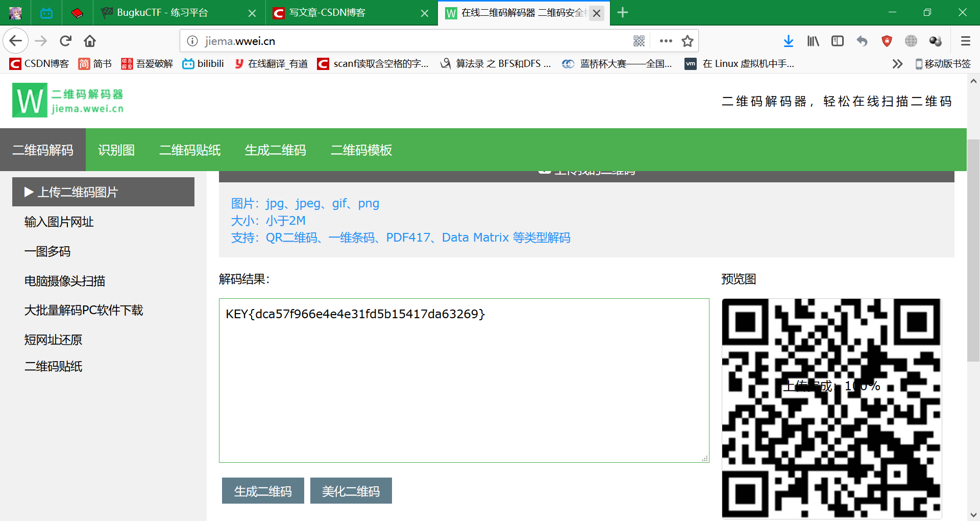Image resolution: width=980 pixels, height=521 pixels.
Task: Open a new browser tab with plus button
Action: click(x=623, y=12)
